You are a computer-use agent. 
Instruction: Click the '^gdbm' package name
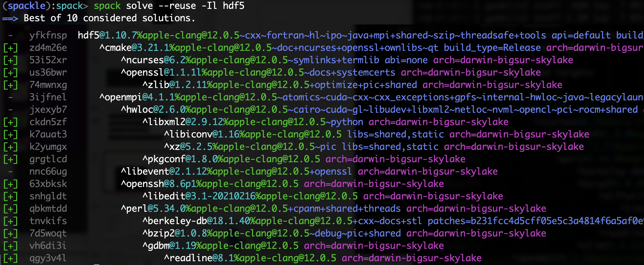pyautogui.click(x=156, y=246)
